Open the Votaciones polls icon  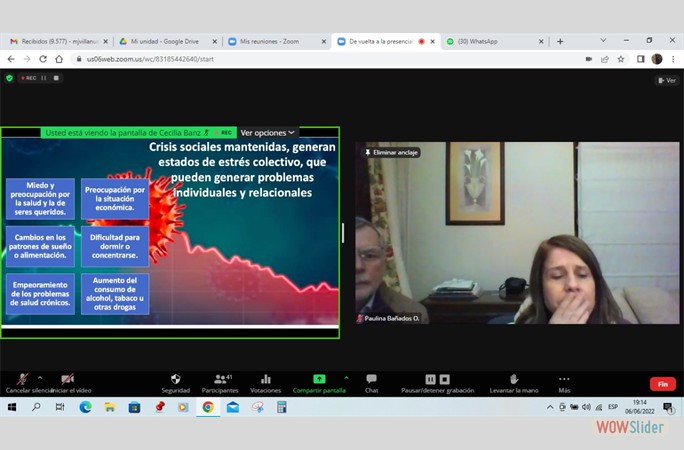click(x=265, y=380)
